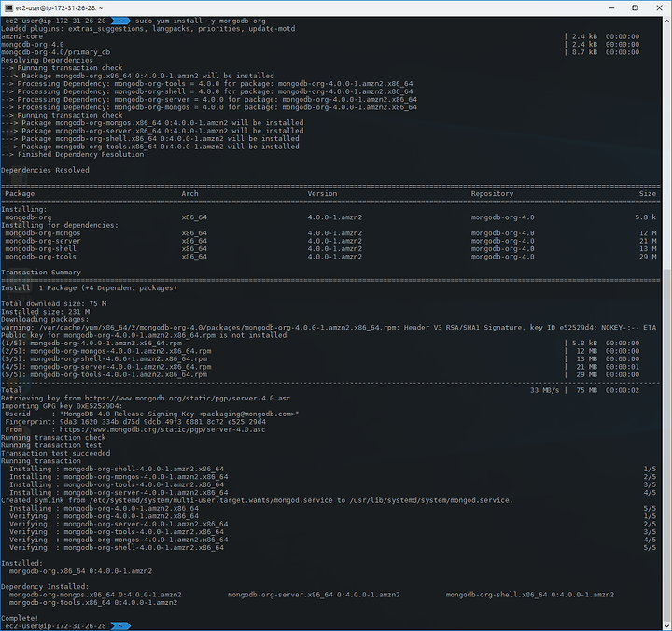The height and width of the screenshot is (631, 672).
Task: Click the 'Importing GPG key 0xE52529D4:' line
Action: click(x=62, y=406)
